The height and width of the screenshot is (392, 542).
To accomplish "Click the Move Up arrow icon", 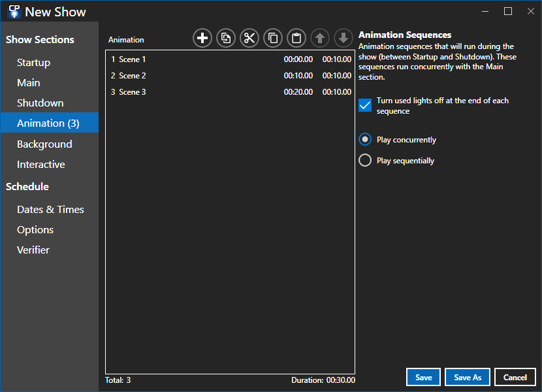I will [x=320, y=38].
